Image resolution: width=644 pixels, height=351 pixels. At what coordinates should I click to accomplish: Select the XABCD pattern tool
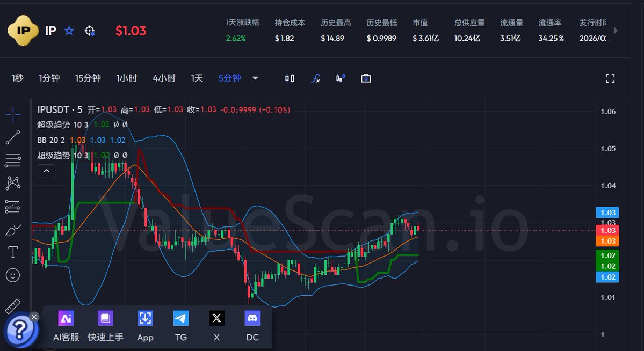(13, 183)
